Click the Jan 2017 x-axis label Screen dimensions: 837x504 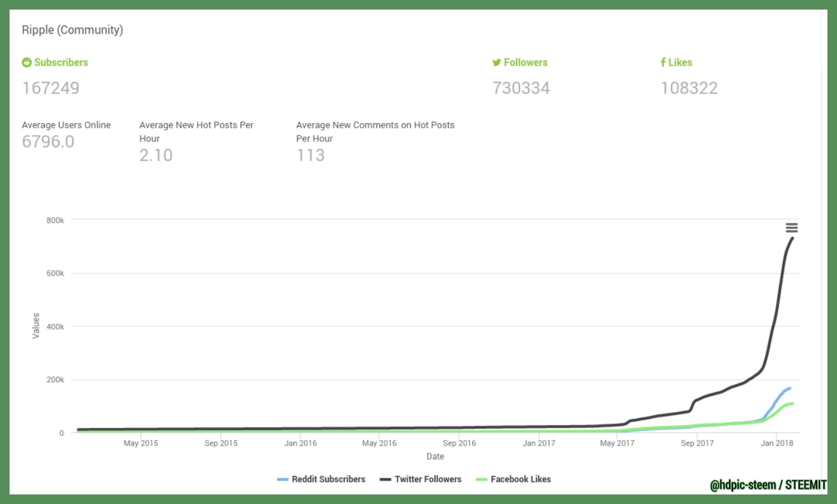tap(539, 443)
